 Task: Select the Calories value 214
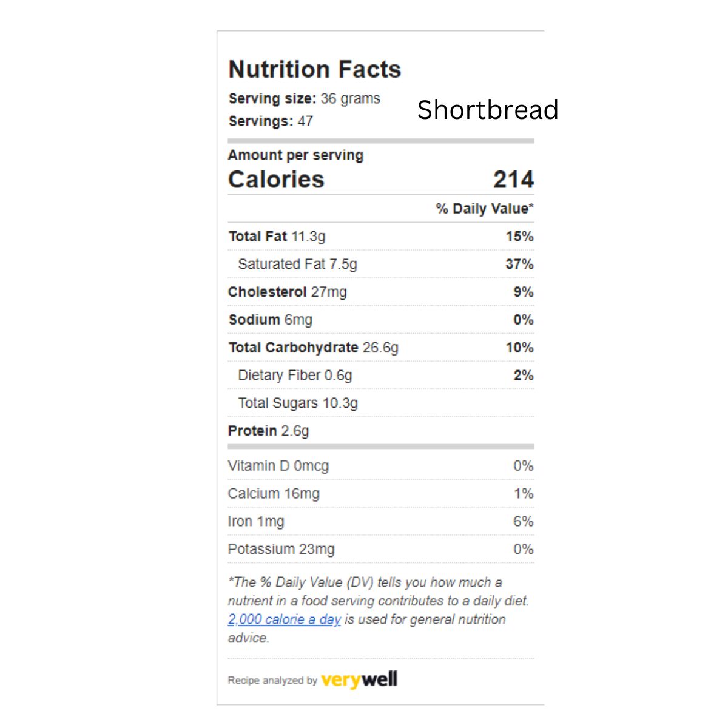[513, 180]
